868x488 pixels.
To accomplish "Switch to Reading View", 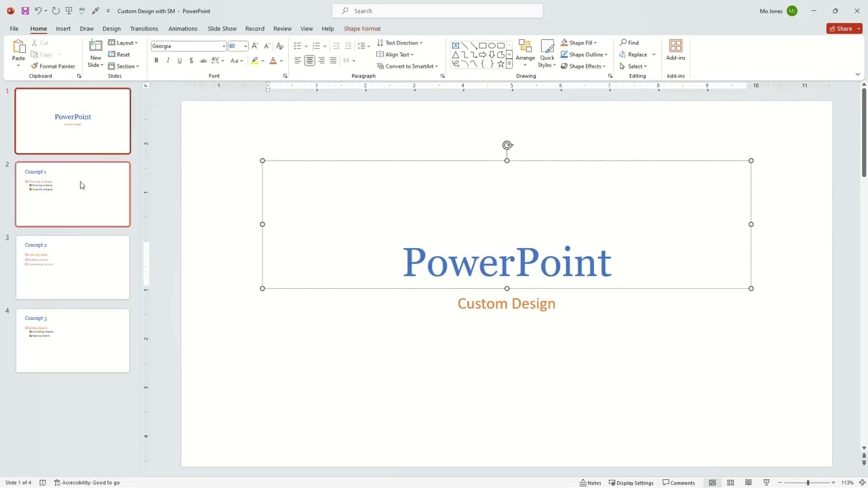I will pos(748,483).
